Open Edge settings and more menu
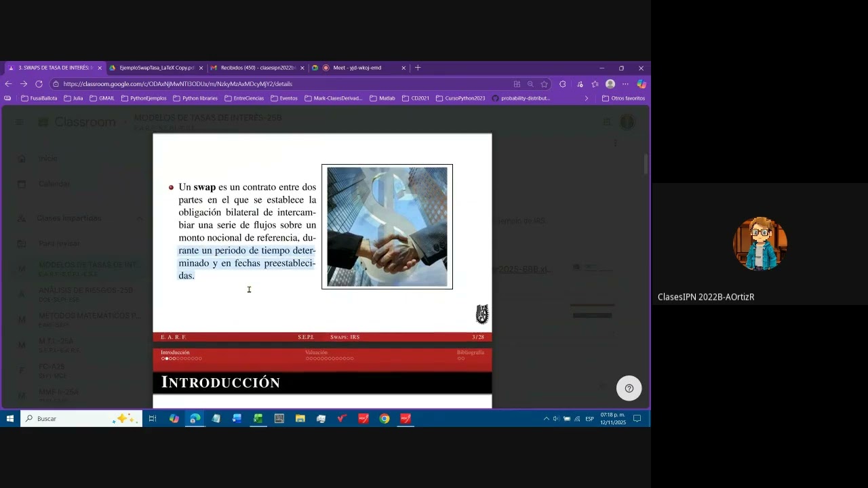Screen dimensions: 868x488 coord(625,84)
